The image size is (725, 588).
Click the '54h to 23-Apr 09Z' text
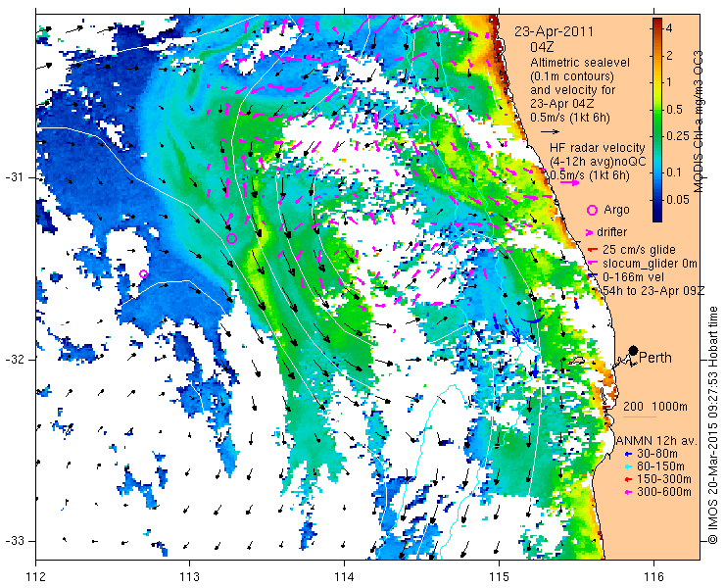[x=653, y=290]
